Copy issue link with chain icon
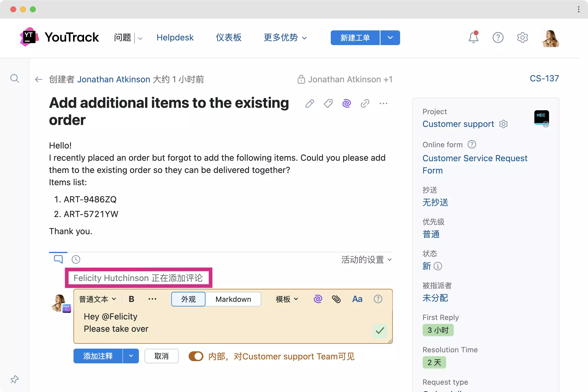The image size is (588, 392). (x=365, y=103)
